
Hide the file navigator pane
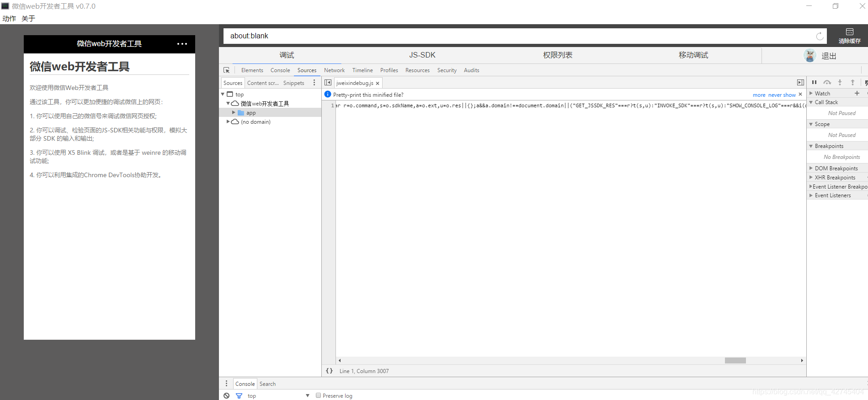[x=328, y=83]
